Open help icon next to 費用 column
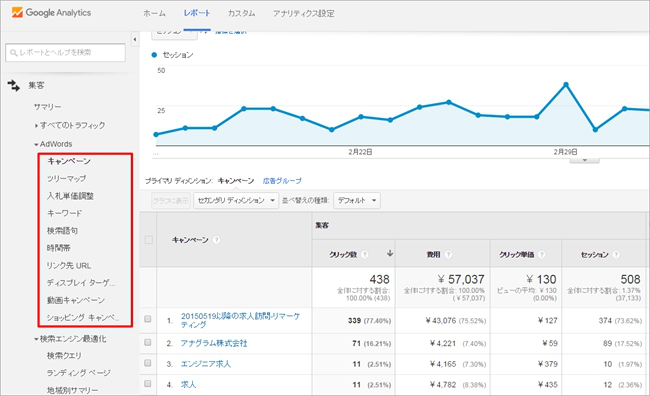Image resolution: width=650 pixels, height=396 pixels. coord(448,254)
